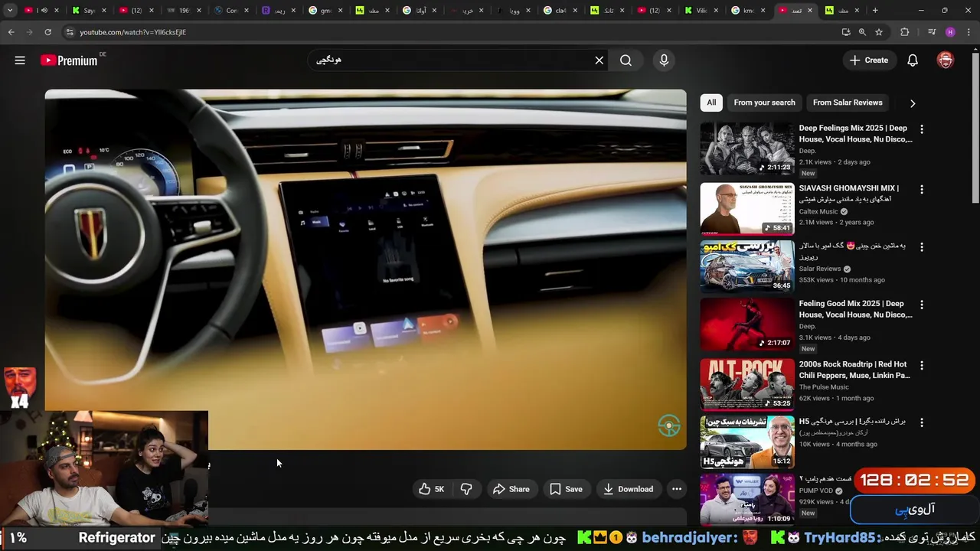
Task: Open the Chrome profile avatar
Action: click(x=950, y=32)
